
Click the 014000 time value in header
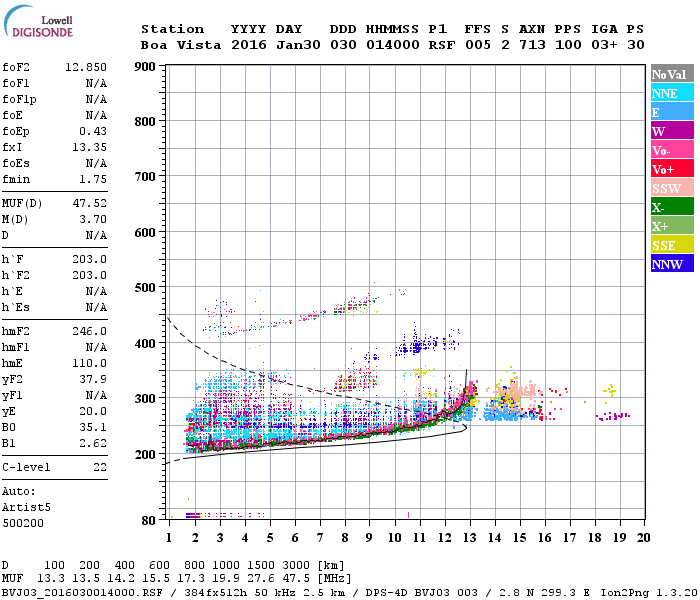(x=393, y=45)
